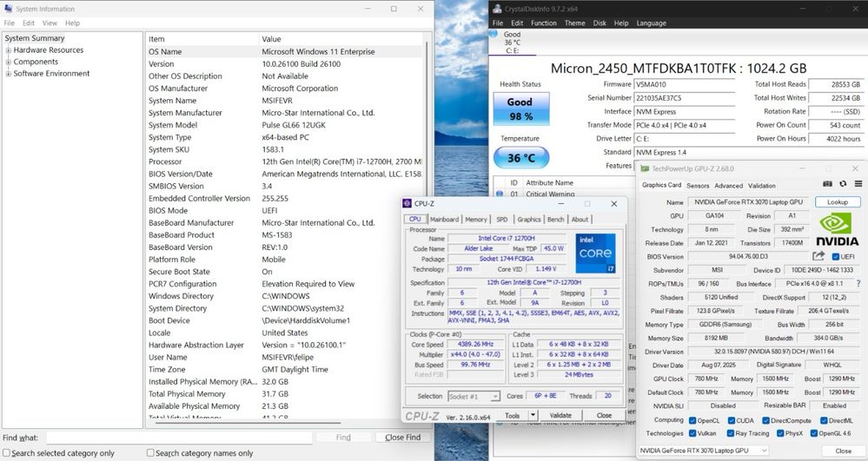Click Close Find button in System Information
868x461 pixels.
click(402, 438)
